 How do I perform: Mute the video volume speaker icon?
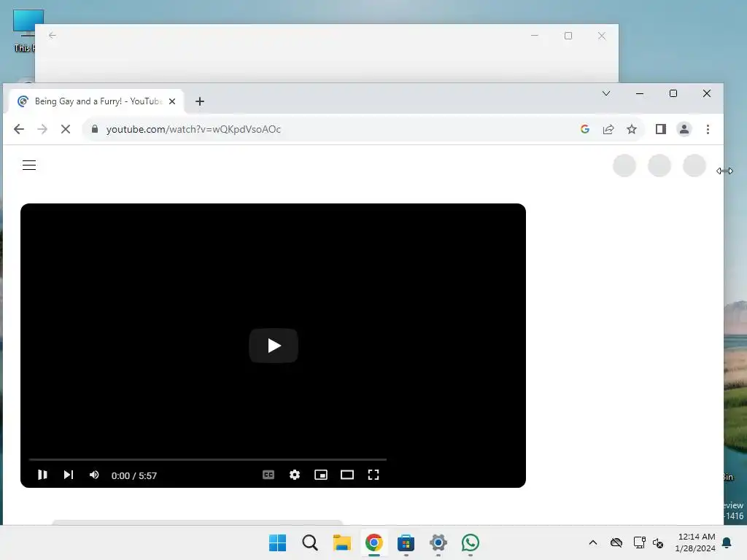pos(94,475)
